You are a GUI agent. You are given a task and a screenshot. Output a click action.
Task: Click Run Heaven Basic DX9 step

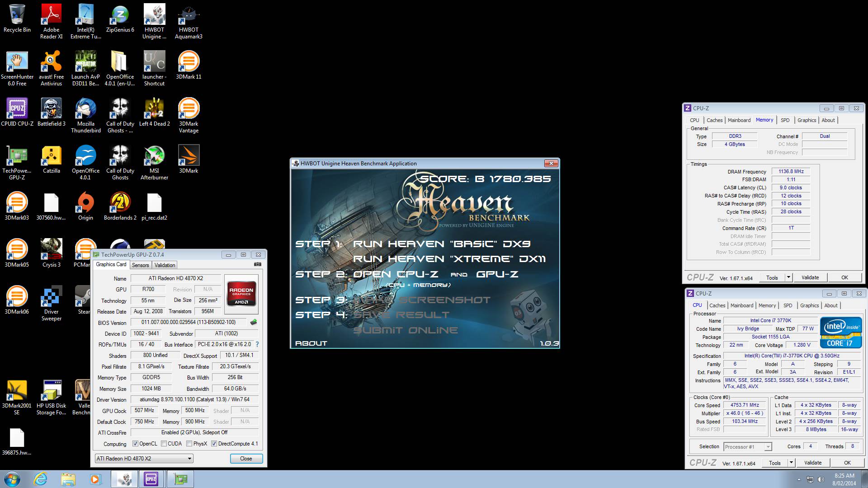(x=442, y=244)
